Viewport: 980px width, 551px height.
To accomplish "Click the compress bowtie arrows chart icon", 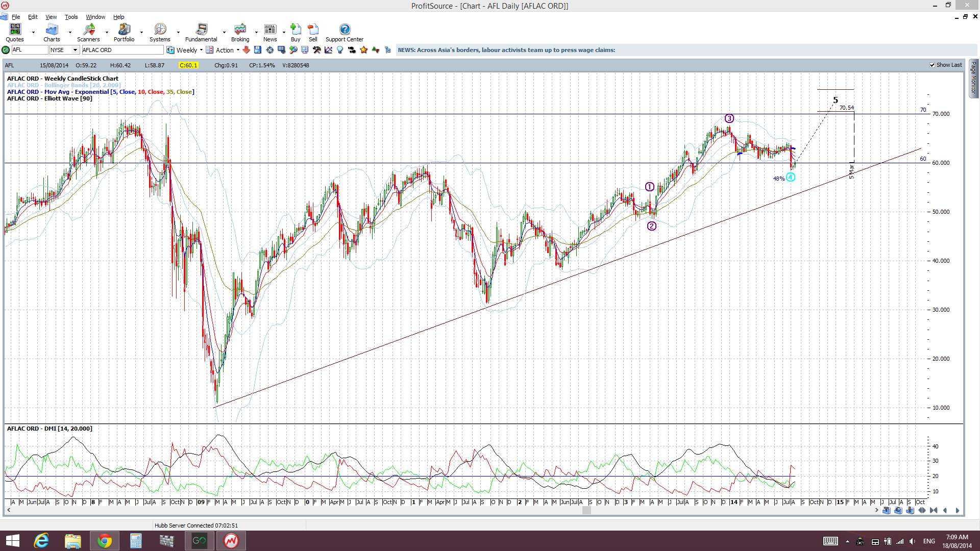I will [x=934, y=510].
